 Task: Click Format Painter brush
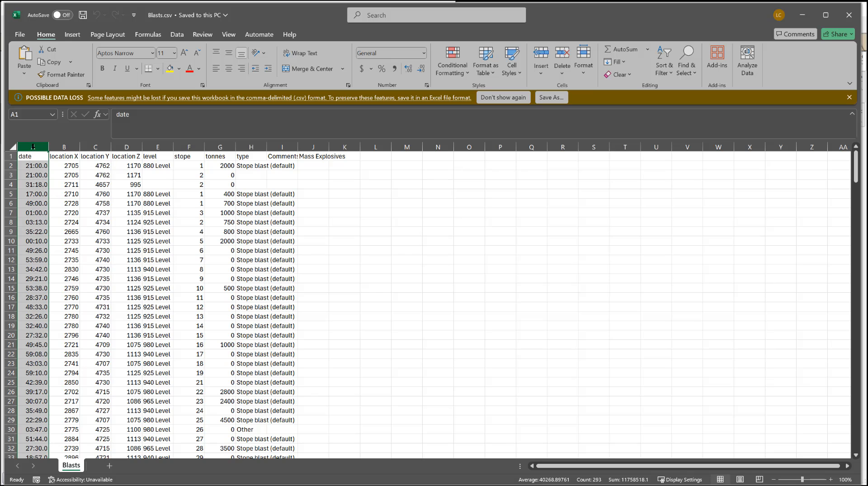click(42, 75)
